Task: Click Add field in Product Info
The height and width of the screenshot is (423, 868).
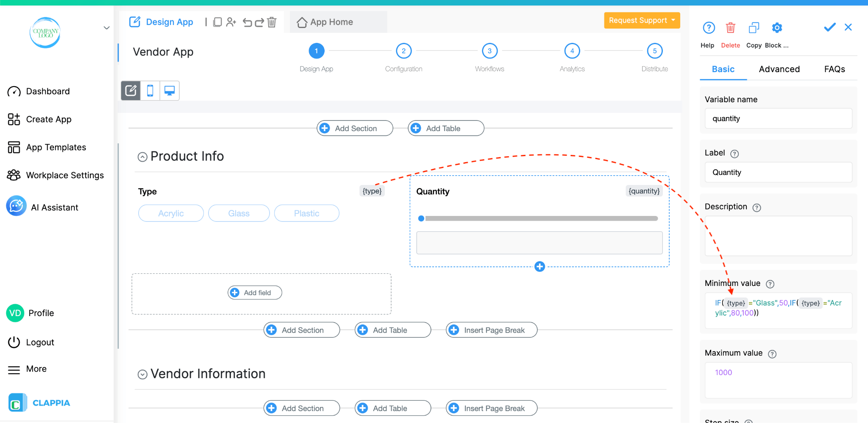Action: 255,292
